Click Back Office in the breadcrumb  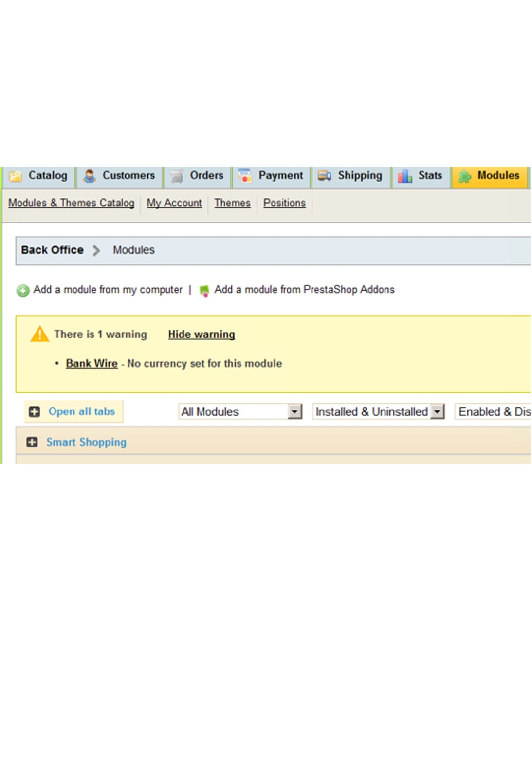coord(52,250)
